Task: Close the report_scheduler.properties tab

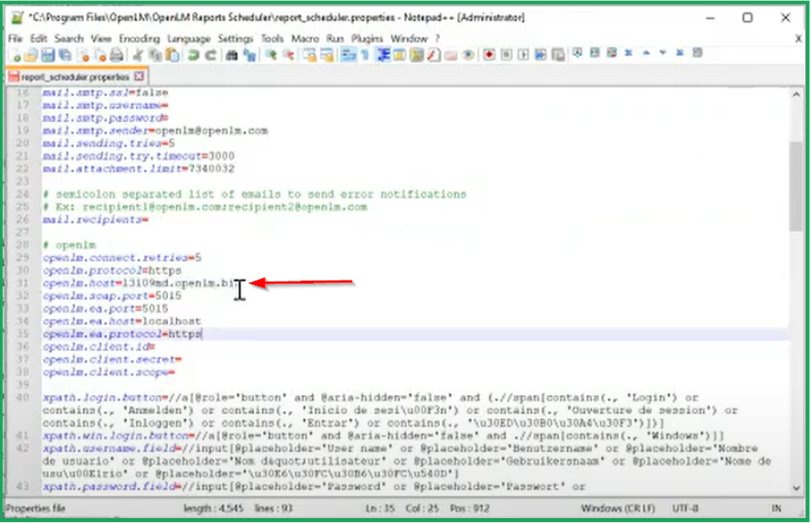Action: coord(139,75)
